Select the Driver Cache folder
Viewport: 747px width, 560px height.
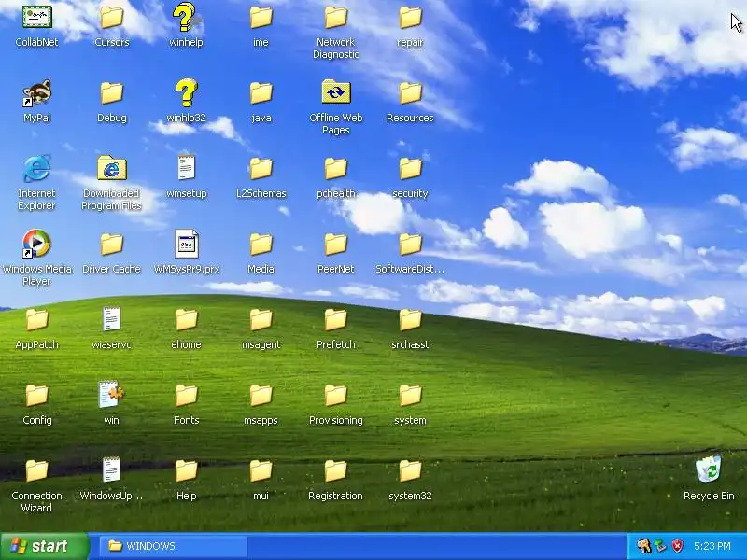coord(111,244)
